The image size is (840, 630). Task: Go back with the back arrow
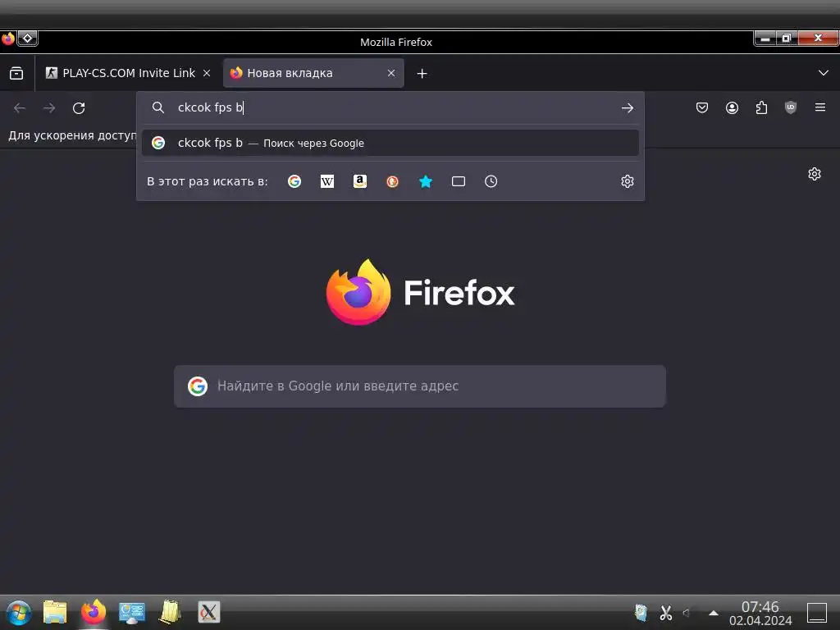(20, 108)
